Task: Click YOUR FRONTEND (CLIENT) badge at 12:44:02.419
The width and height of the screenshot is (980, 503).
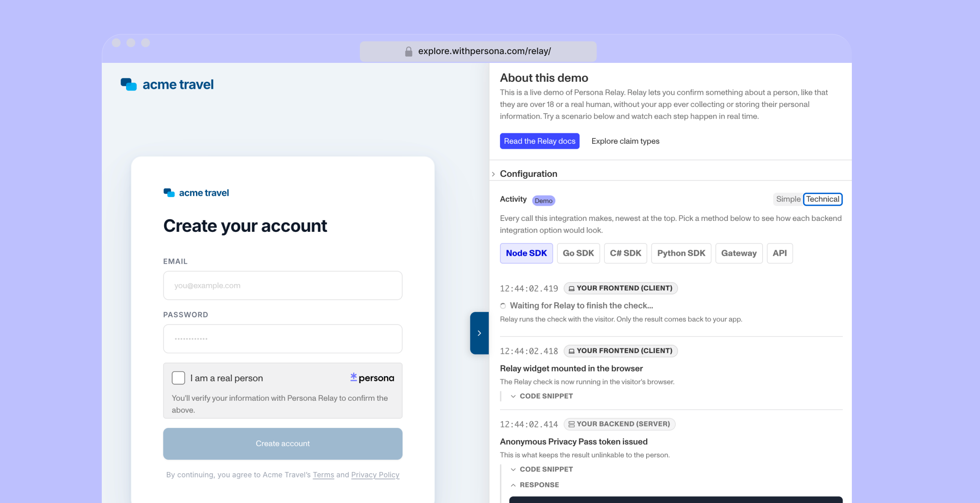Action: (621, 288)
